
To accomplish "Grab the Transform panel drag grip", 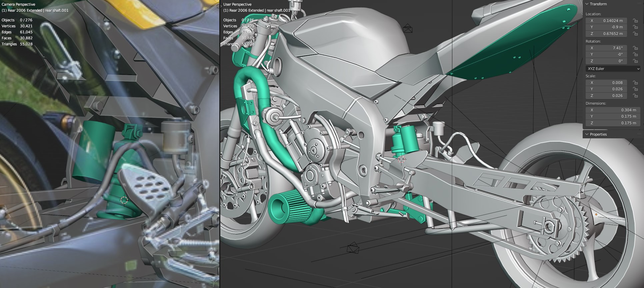I will pyautogui.click(x=639, y=4).
